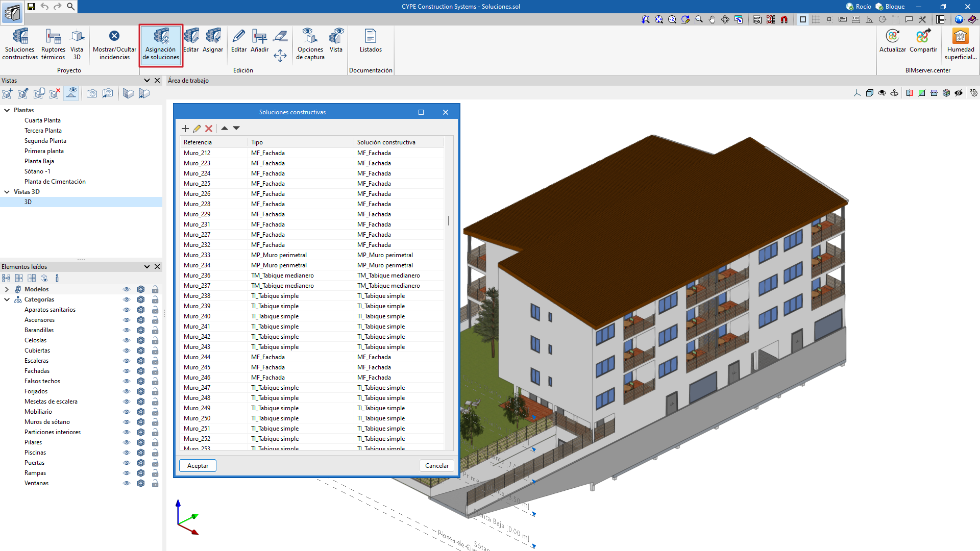This screenshot has height=551, width=980.
Task: Delete selected row with red X
Action: [x=209, y=129]
